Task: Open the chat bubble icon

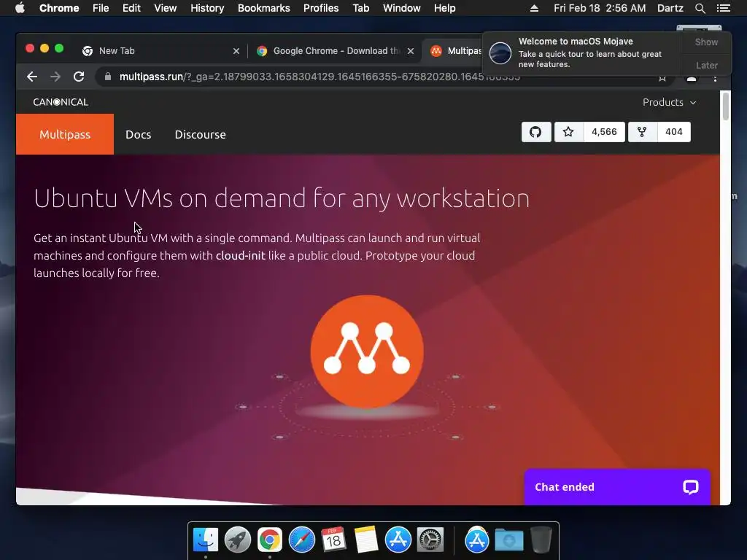Action: point(690,486)
